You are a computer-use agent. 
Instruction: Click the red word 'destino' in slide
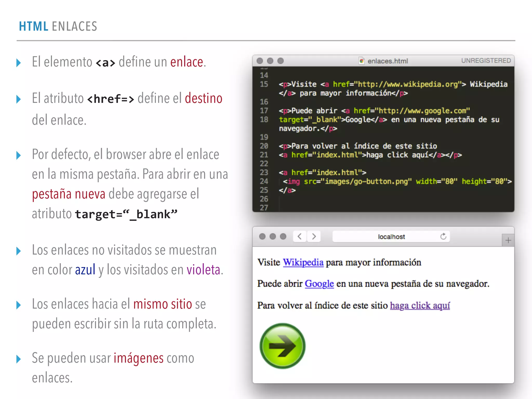204,98
